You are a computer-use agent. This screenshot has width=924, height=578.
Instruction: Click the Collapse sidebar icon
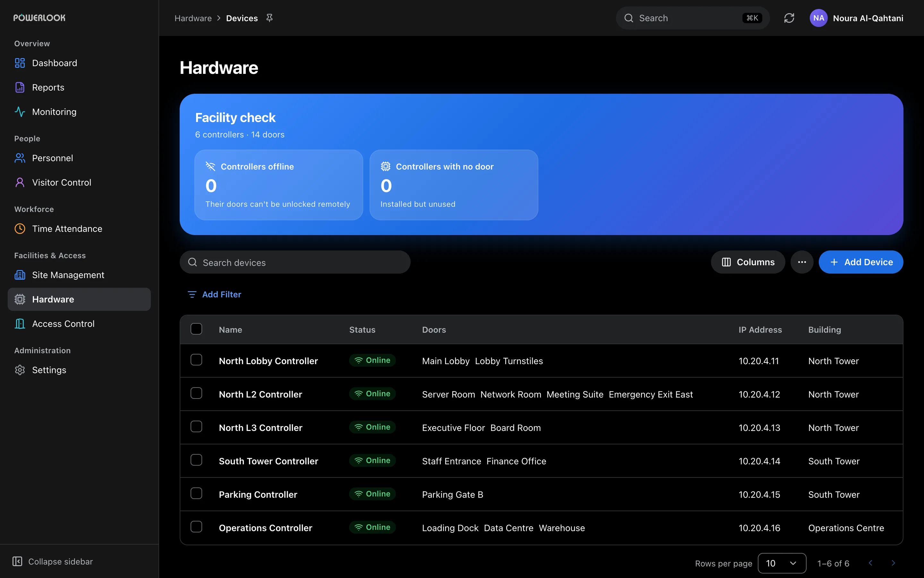click(x=17, y=562)
